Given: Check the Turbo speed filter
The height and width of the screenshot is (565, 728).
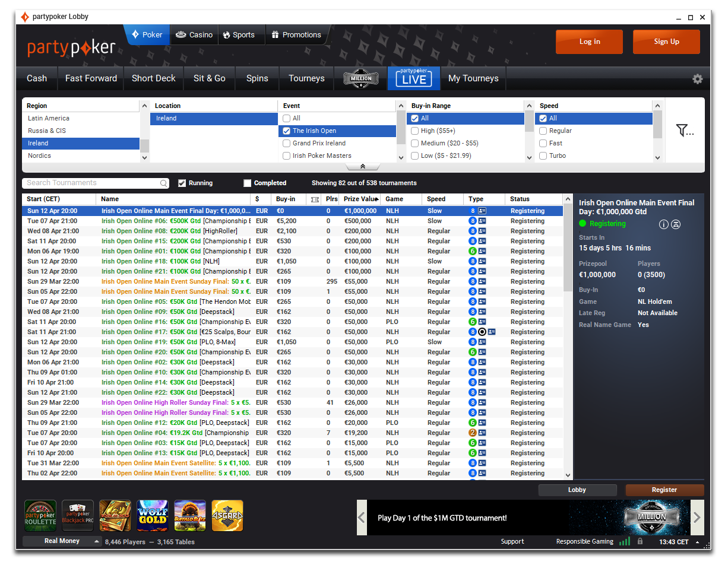Looking at the screenshot, I should coord(543,155).
